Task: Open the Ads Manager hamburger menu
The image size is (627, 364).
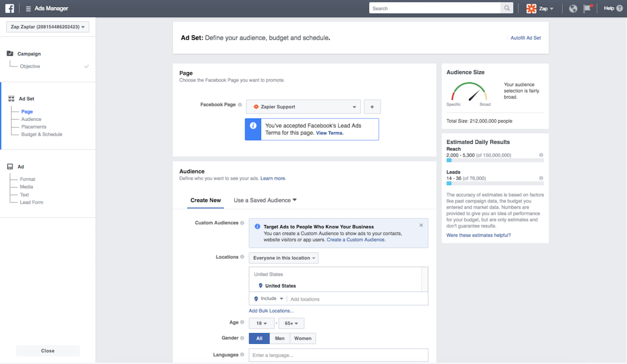Action: tap(28, 9)
